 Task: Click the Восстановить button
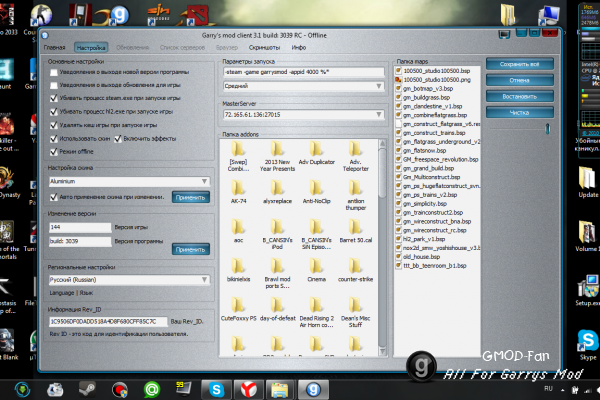(x=520, y=96)
